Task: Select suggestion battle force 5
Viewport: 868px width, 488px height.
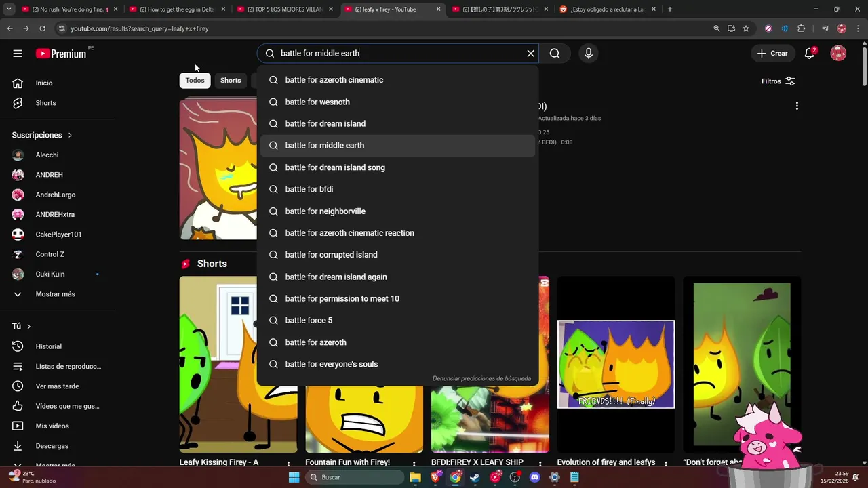Action: pyautogui.click(x=397, y=321)
